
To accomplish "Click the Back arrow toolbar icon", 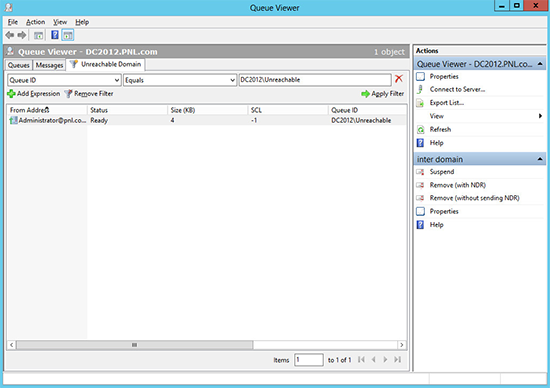I will coord(10,35).
